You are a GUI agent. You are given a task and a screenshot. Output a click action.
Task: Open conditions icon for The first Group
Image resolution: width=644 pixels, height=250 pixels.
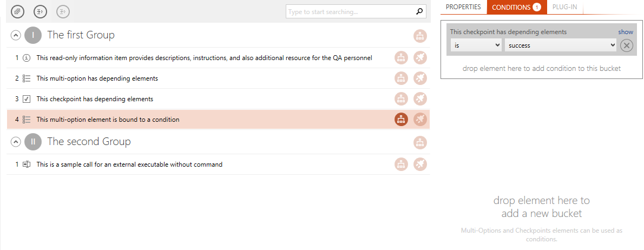click(x=420, y=36)
